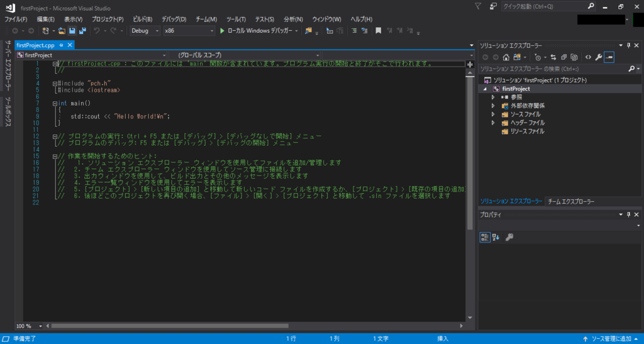Open the 100 % zoom dropdown

pyautogui.click(x=29, y=326)
